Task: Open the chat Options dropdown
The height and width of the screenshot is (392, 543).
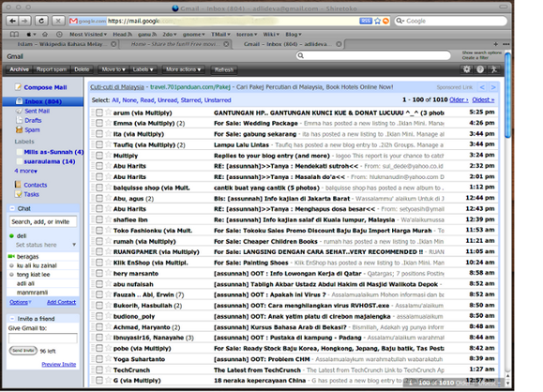Action: click(x=20, y=302)
